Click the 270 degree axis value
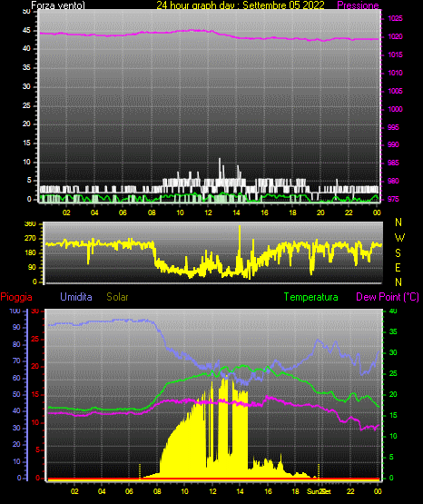Image resolution: width=423 pixels, height=504 pixels. [x=30, y=239]
